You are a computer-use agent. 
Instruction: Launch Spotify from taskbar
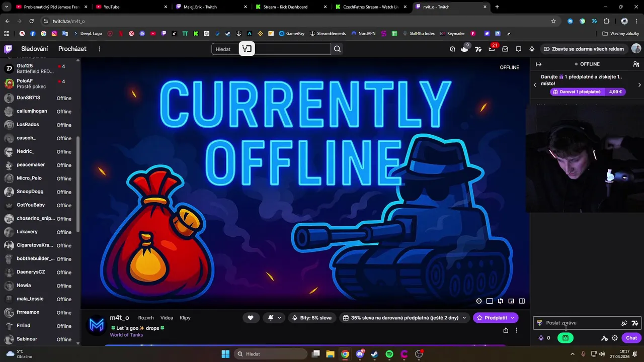tap(389, 354)
